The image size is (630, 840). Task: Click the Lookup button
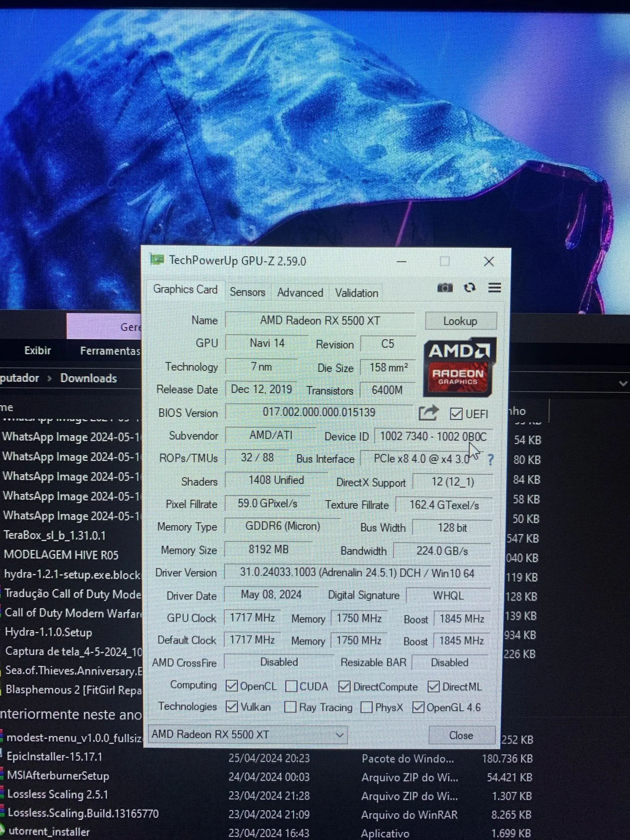461,321
